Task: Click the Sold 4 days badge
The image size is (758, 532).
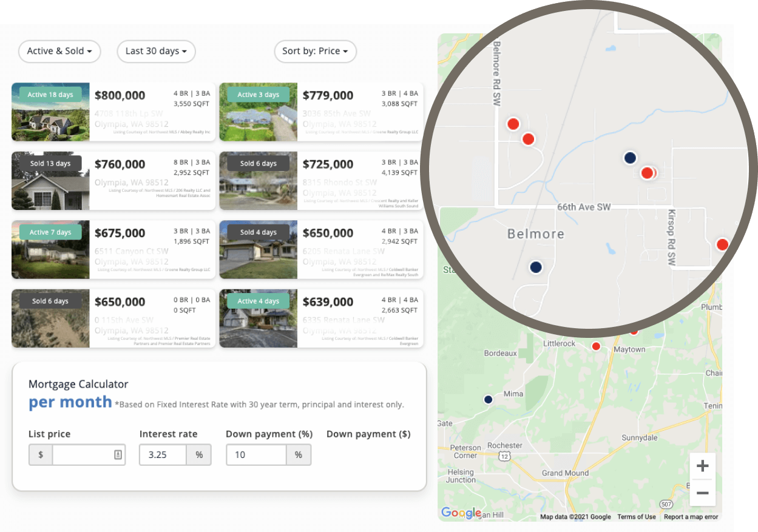Action: 259,232
